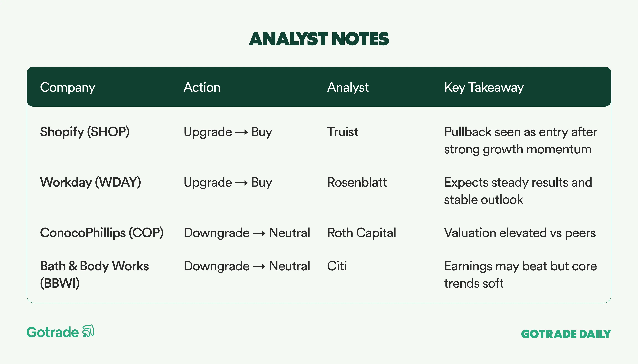
Task: Select the Action column header
Action: (x=202, y=87)
